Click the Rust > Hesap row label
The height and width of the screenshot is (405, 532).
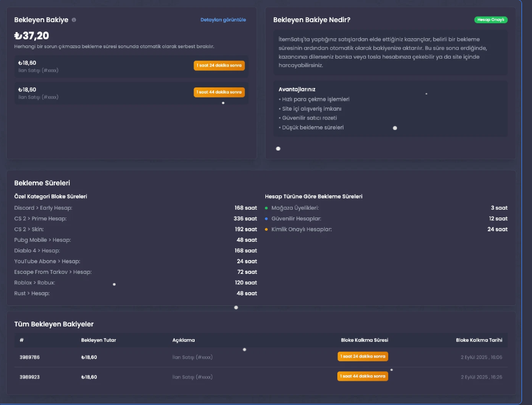point(32,293)
